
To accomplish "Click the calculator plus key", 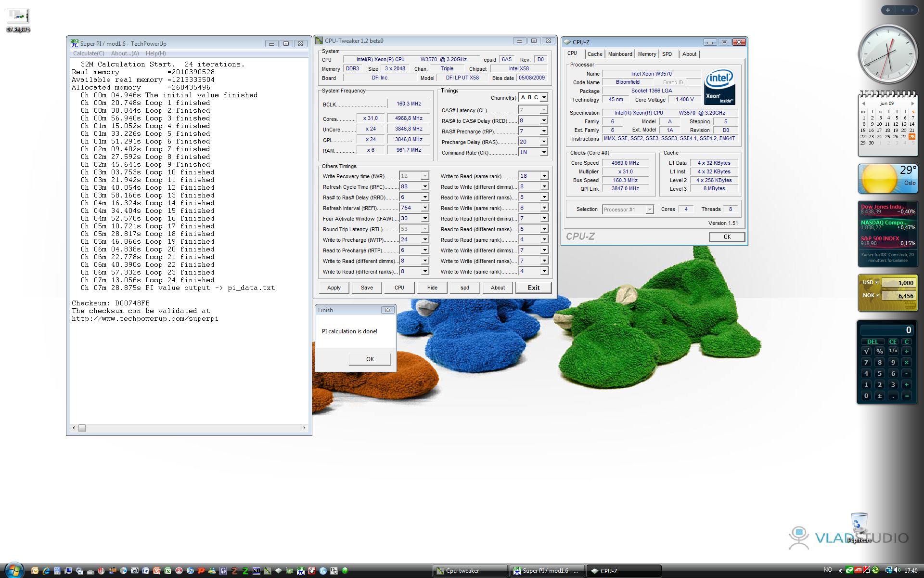I will (907, 384).
